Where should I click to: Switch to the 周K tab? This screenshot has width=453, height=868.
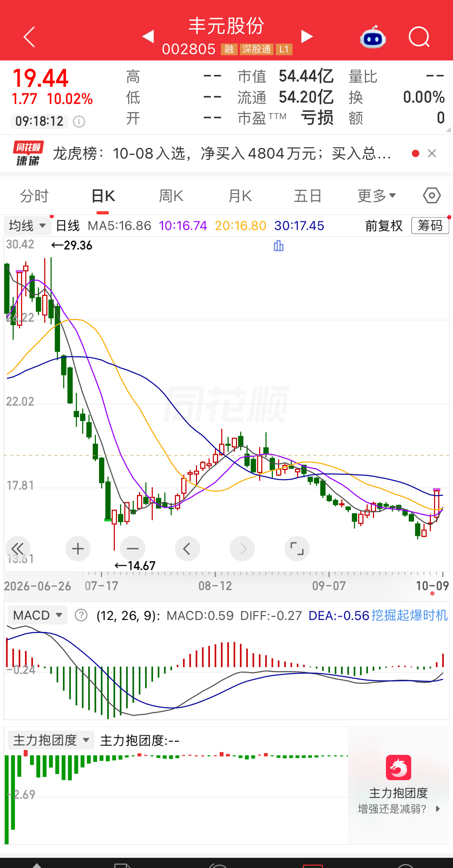pyautogui.click(x=171, y=196)
